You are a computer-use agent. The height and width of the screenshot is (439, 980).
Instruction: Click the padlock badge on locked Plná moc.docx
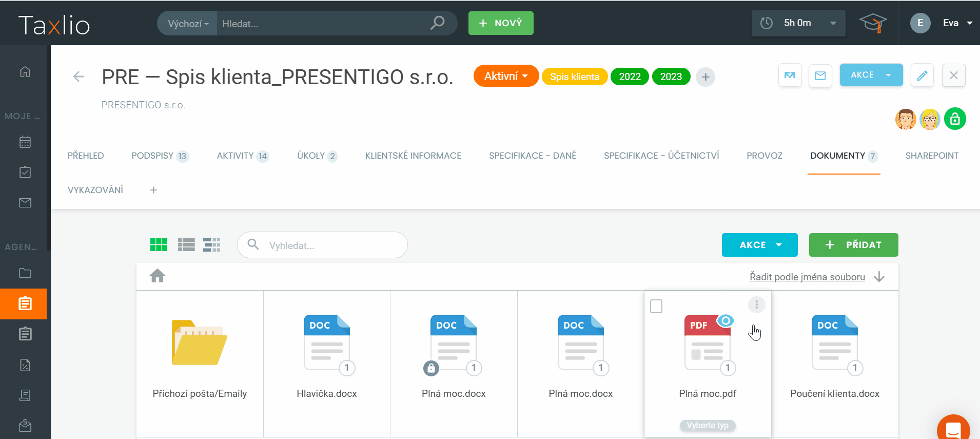[x=432, y=368]
